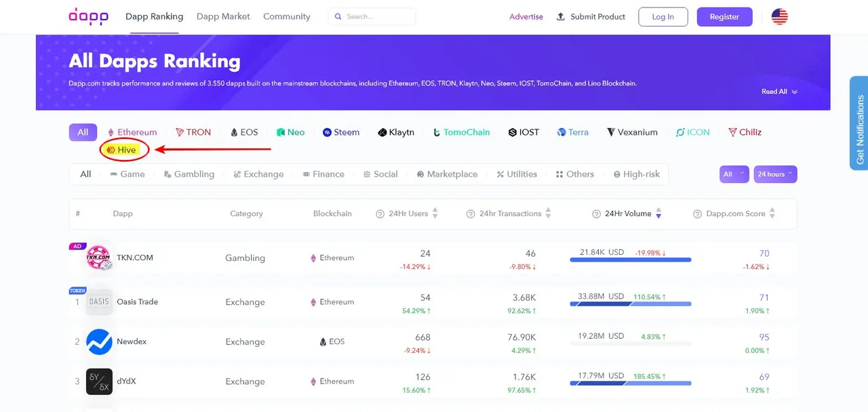The height and width of the screenshot is (412, 868).
Task: Show Gambling category dapps
Action: click(189, 174)
